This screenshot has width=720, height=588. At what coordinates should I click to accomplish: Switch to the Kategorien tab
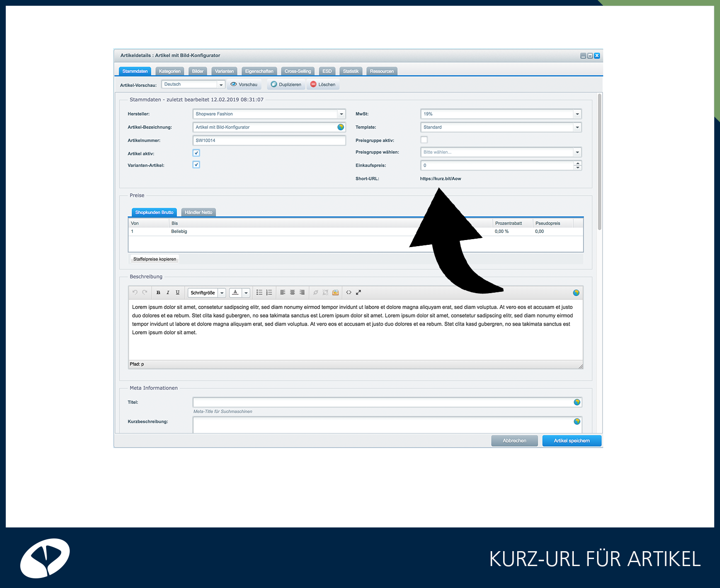[x=169, y=71]
